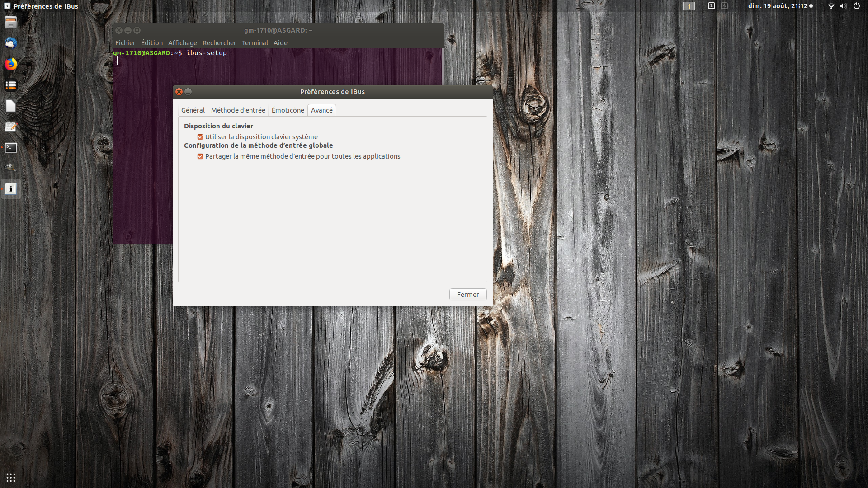The height and width of the screenshot is (488, 868).
Task: Click the 'Disposition du clavier' heading
Action: [x=218, y=126]
